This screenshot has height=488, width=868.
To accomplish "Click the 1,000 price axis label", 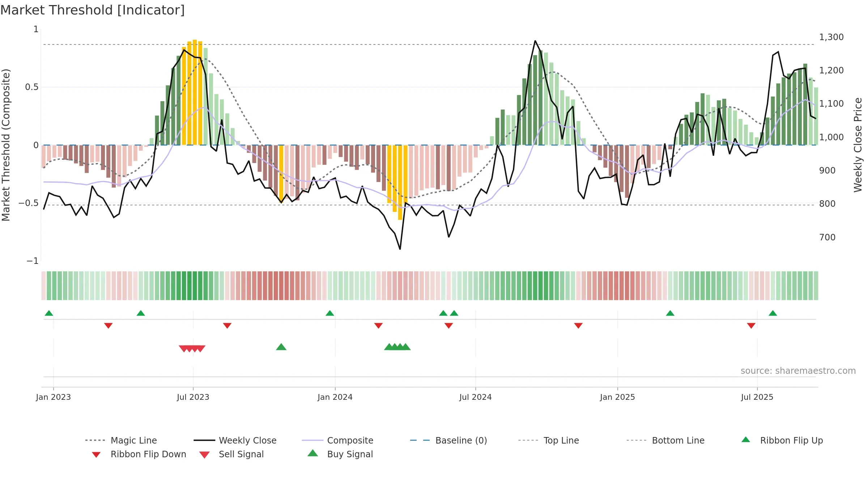I will (831, 137).
